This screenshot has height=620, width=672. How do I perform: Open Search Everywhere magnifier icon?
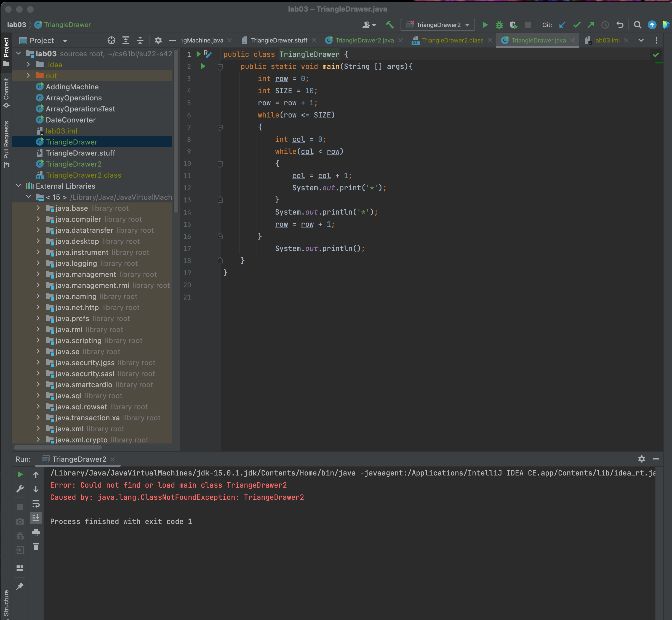[x=638, y=25]
